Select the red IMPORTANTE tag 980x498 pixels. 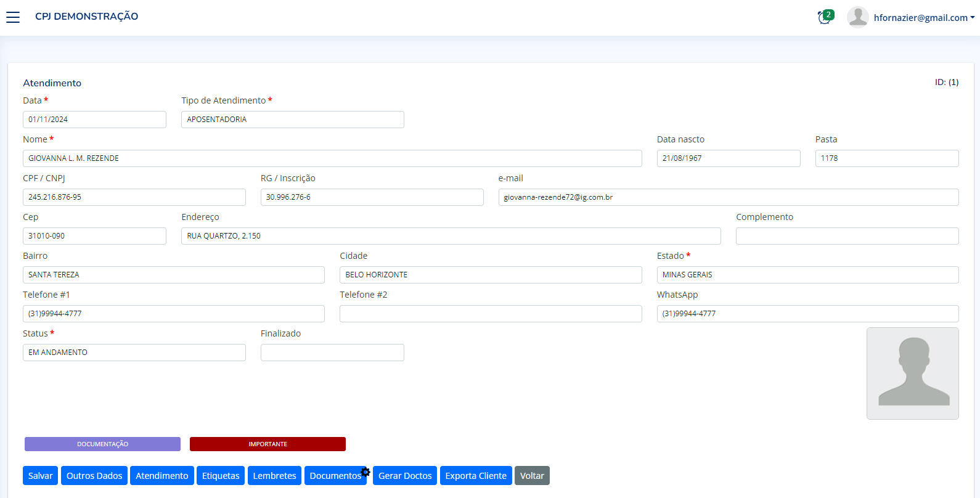pyautogui.click(x=267, y=444)
